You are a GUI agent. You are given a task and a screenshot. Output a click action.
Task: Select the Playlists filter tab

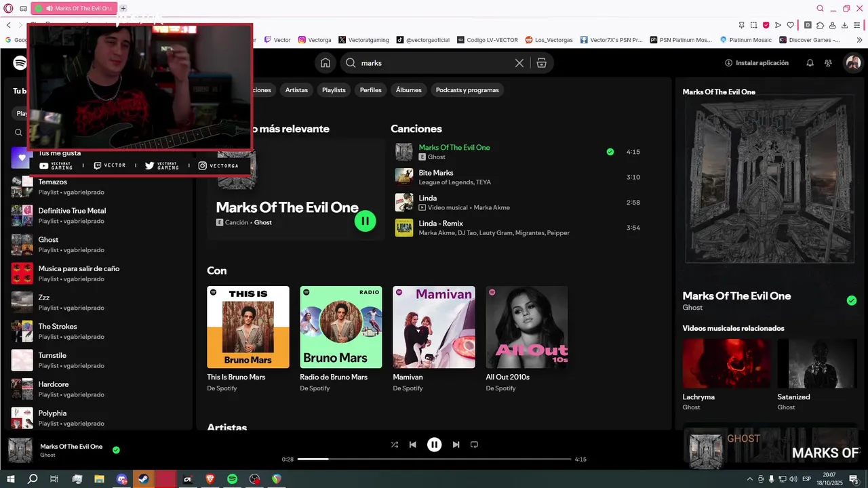pos(334,90)
